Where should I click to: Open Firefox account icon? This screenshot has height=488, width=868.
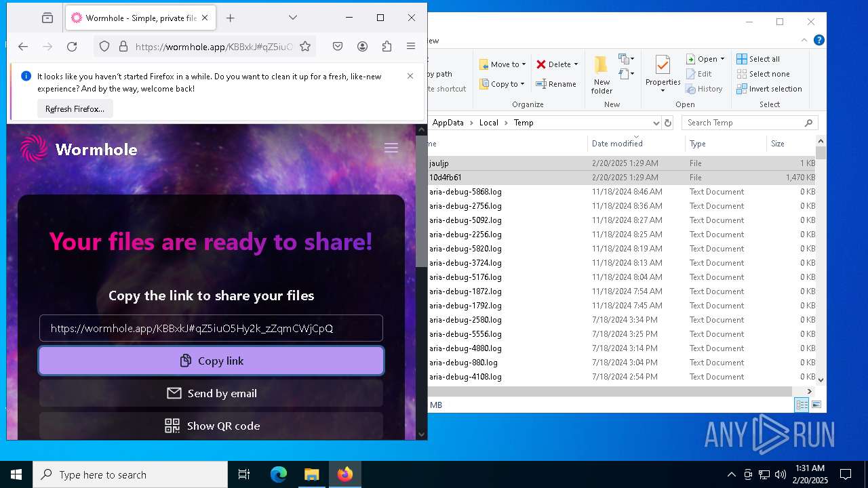pyautogui.click(x=362, y=46)
